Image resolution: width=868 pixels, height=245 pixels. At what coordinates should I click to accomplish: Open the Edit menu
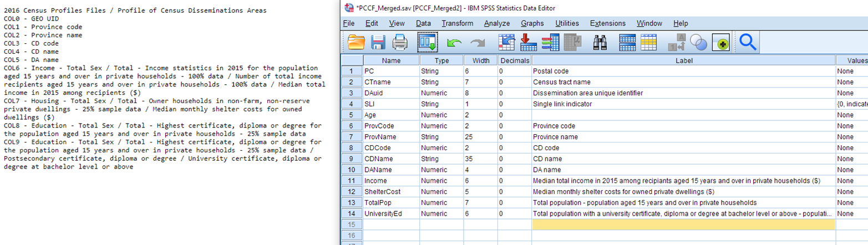[x=372, y=23]
